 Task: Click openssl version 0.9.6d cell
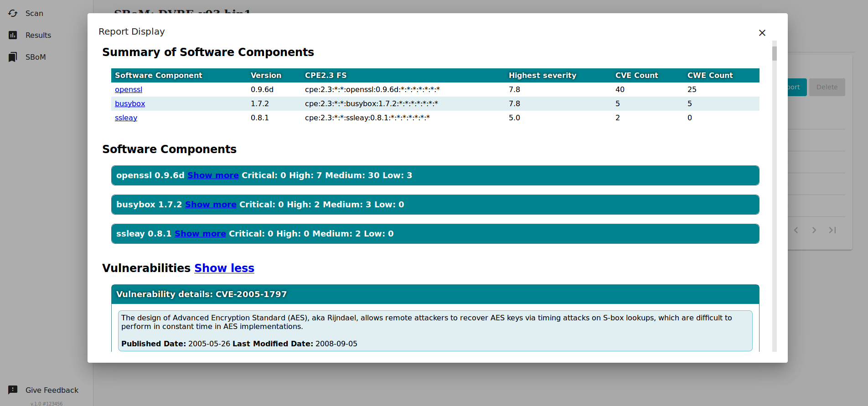262,90
